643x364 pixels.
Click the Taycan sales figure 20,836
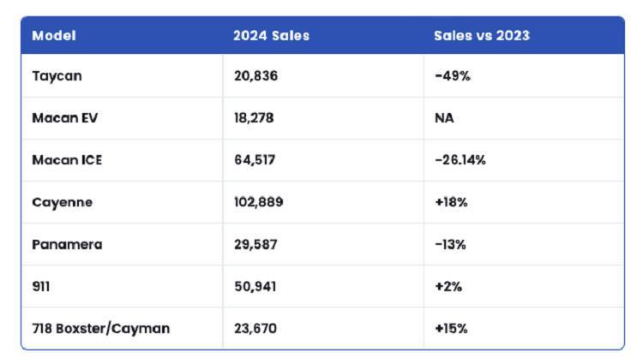(x=255, y=75)
